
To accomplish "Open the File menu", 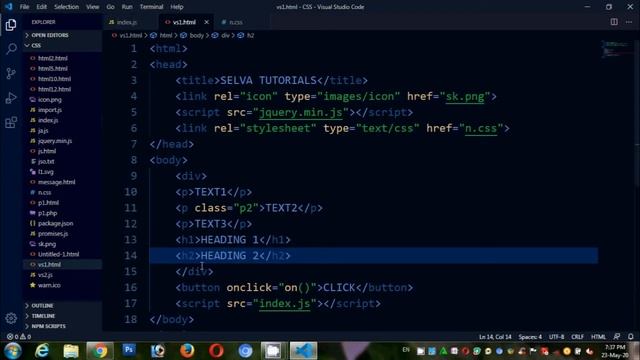I will click(24, 7).
